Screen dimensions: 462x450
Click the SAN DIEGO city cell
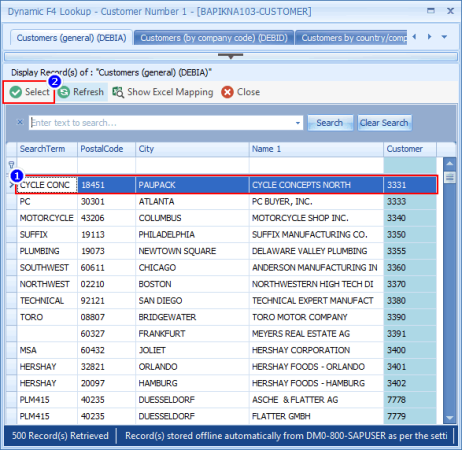[192, 301]
